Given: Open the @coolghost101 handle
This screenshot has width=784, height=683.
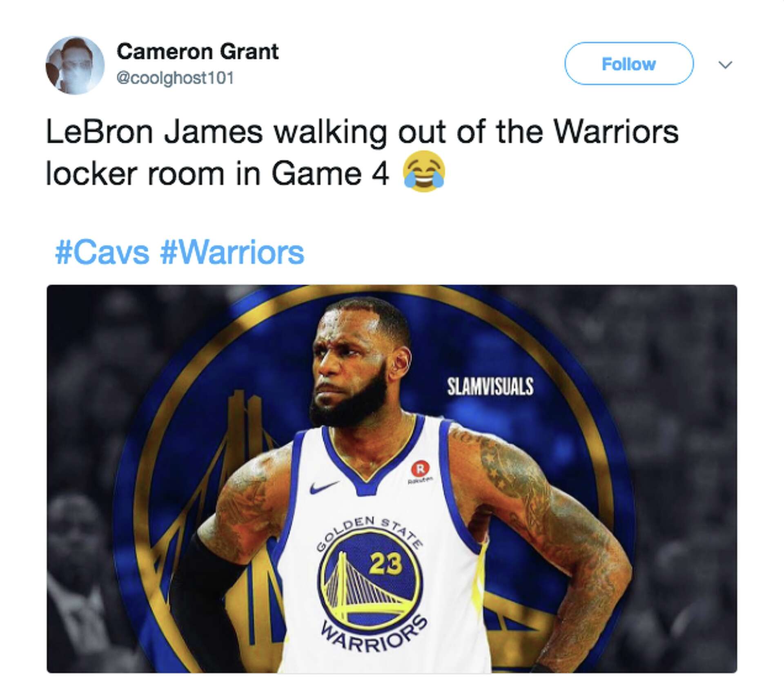Looking at the screenshot, I should (x=175, y=78).
